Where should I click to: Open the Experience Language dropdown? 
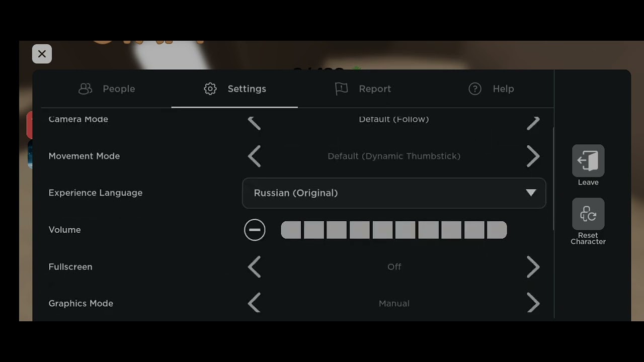(394, 193)
